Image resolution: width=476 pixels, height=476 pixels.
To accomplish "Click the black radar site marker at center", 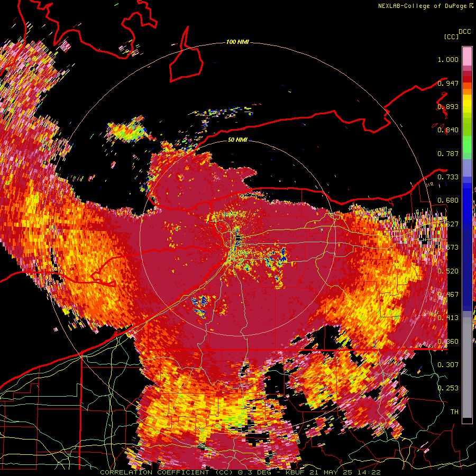I will click(x=238, y=239).
